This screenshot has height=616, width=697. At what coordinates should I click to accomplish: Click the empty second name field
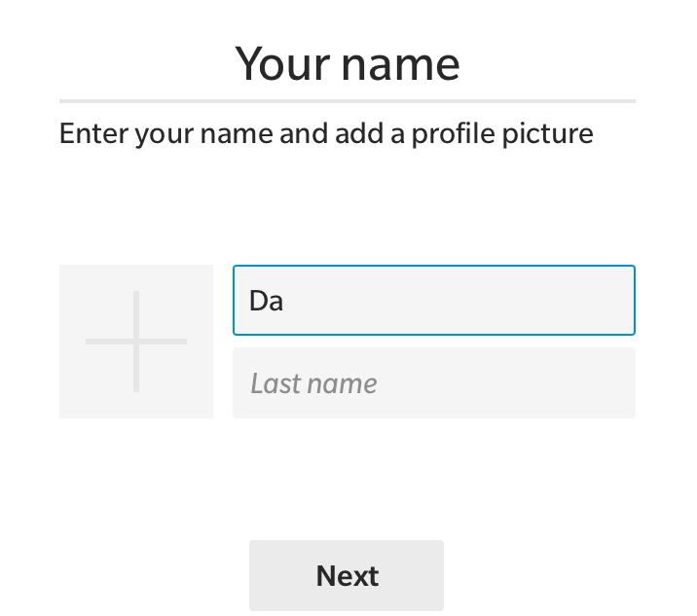433,382
